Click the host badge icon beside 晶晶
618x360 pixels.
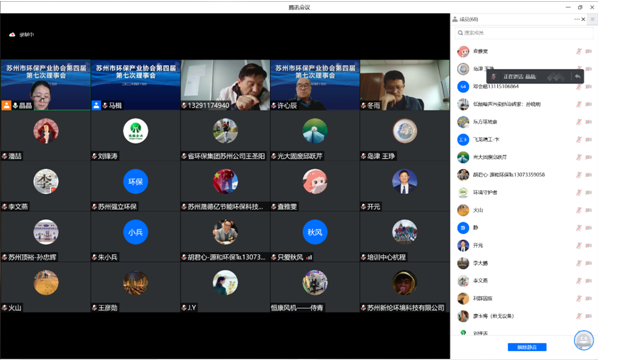click(x=6, y=105)
